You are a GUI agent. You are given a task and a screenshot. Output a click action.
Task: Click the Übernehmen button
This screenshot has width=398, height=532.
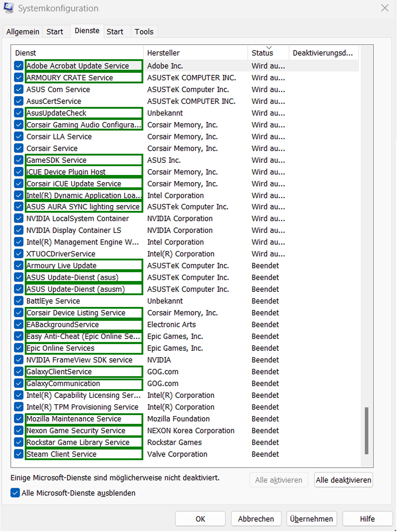click(x=312, y=519)
